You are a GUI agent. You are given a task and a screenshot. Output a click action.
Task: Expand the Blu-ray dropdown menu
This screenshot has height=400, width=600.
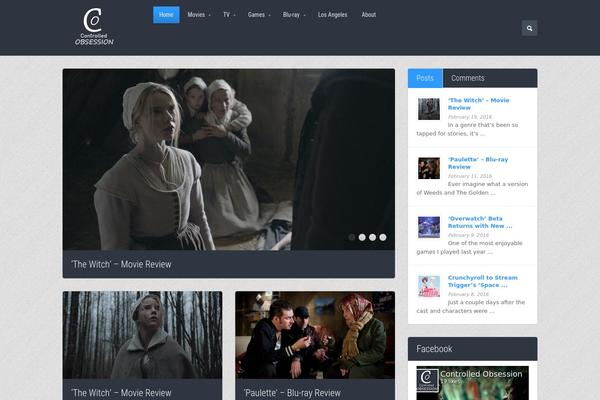(293, 15)
